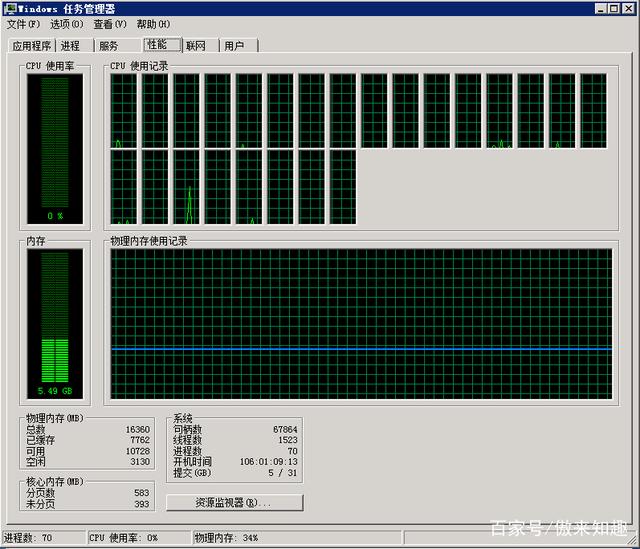Click the 内存 meter showing 5.49 GB
Viewport: 640px width, 549px height.
point(55,322)
